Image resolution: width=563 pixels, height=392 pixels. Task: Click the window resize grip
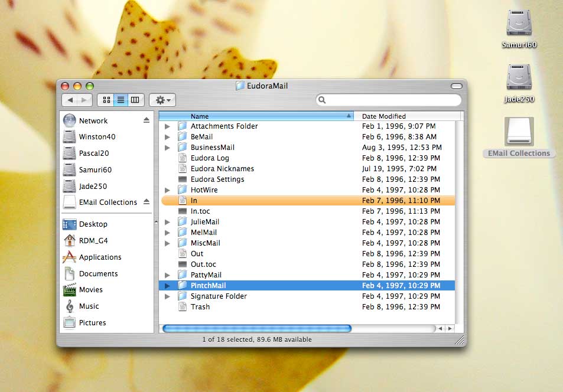click(459, 340)
